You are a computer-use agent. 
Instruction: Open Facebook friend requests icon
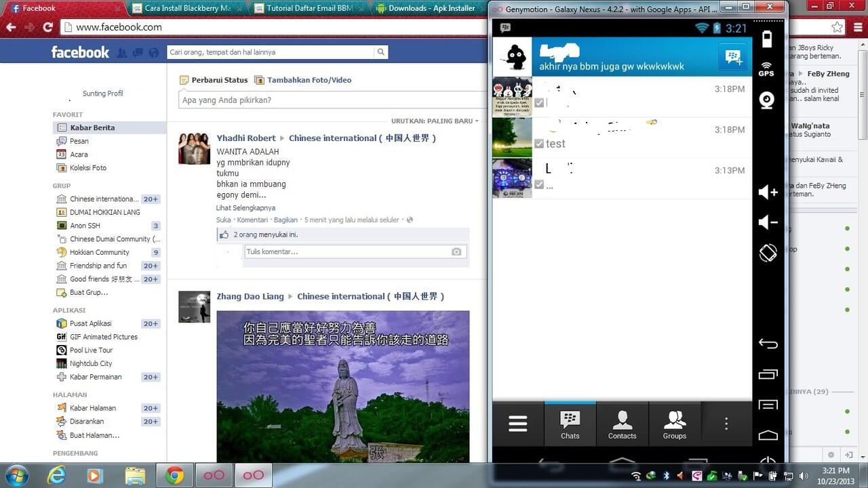coord(122,52)
